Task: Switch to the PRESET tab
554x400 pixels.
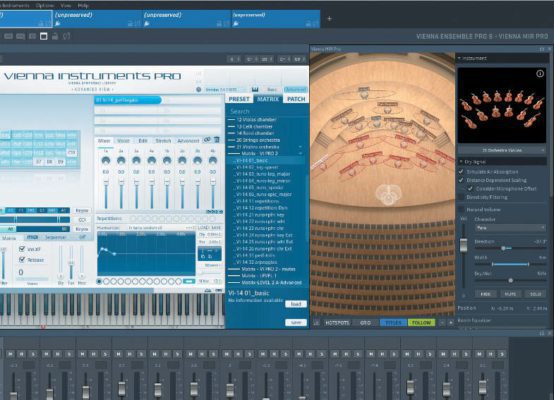Action: click(239, 99)
